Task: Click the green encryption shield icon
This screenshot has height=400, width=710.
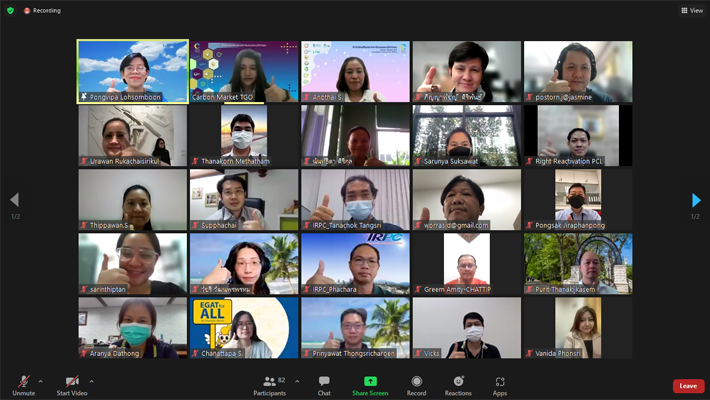Action: coord(11,10)
